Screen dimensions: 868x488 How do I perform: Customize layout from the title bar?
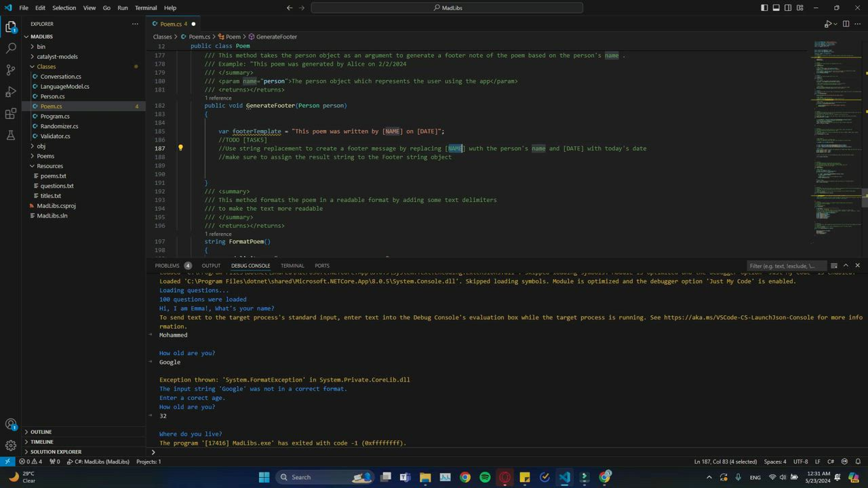point(800,8)
